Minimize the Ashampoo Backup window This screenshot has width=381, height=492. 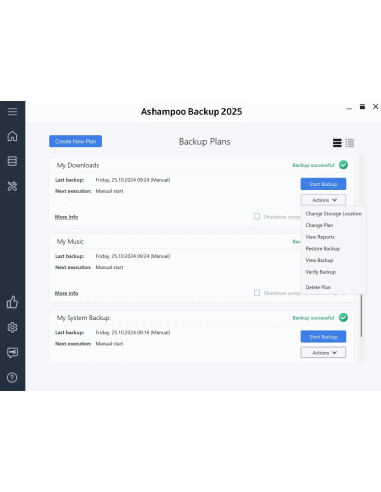coord(349,108)
